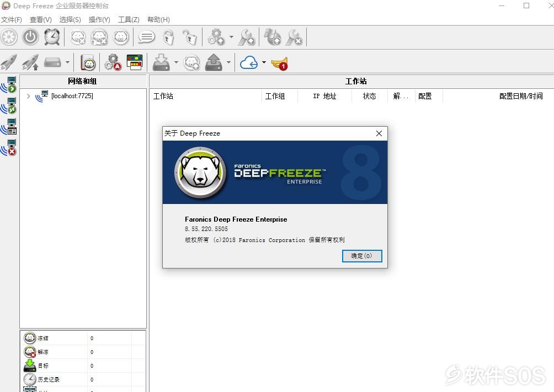
Task: Click the colored windows layout icon
Action: click(135, 62)
